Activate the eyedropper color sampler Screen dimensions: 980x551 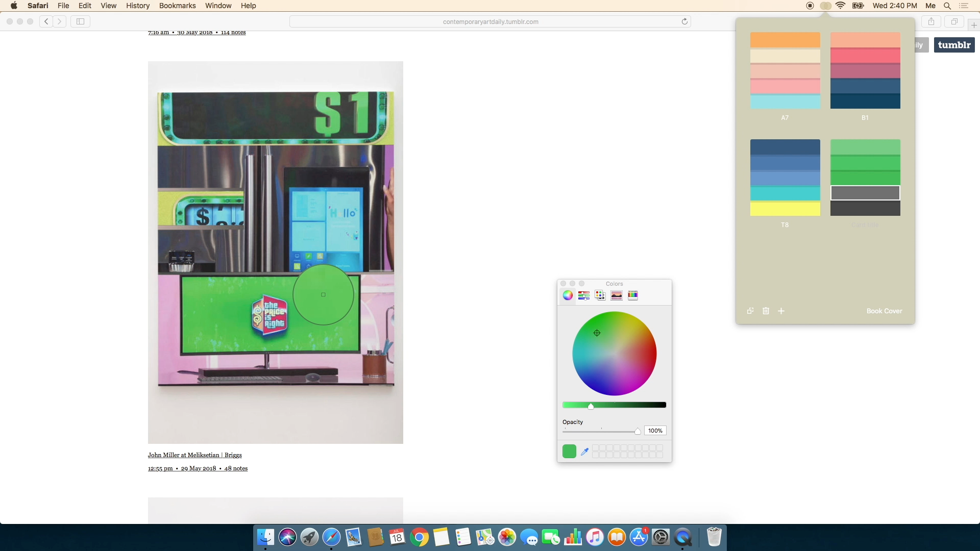pyautogui.click(x=585, y=451)
